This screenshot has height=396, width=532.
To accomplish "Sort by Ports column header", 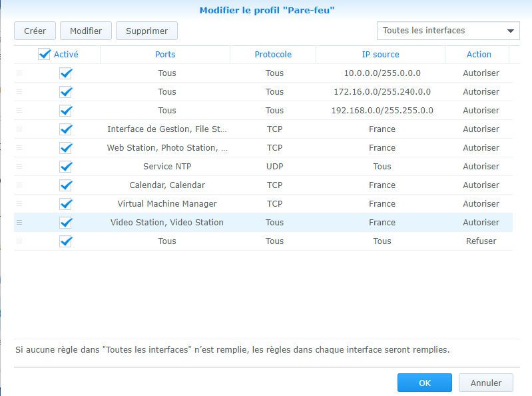I will (165, 55).
